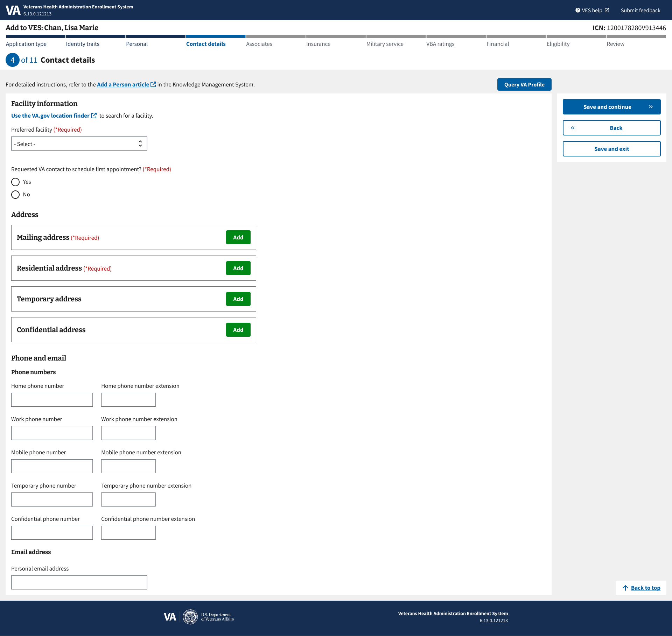This screenshot has width=672, height=636.
Task: Click the VA logo in header
Action: [13, 10]
